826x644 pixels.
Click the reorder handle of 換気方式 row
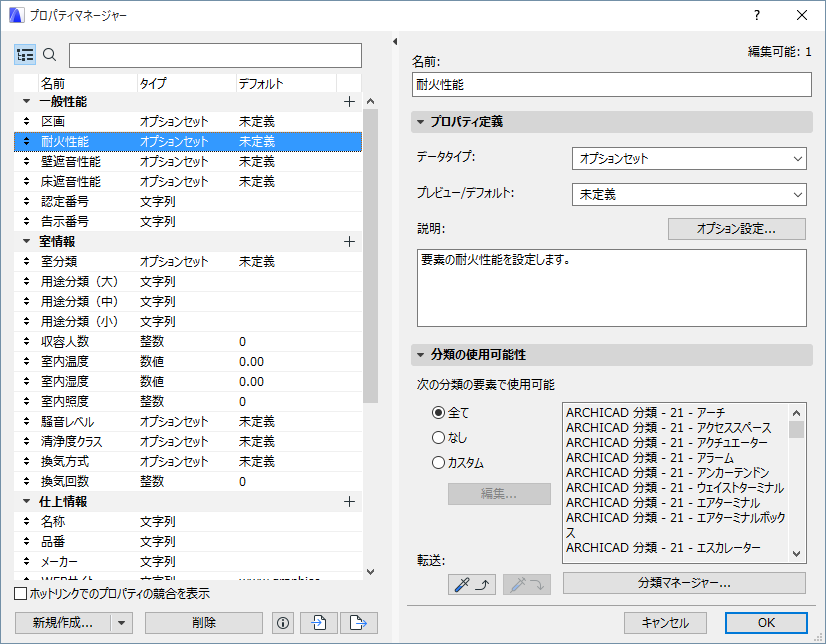(x=26, y=462)
